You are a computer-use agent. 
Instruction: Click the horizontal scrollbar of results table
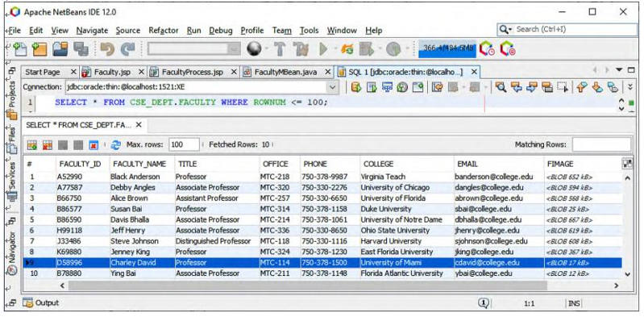308,286
